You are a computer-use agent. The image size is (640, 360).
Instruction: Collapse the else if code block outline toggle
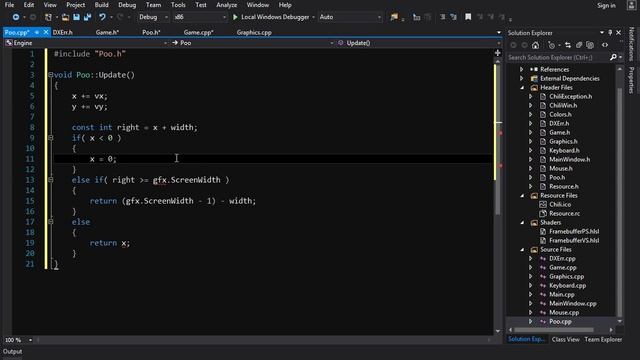point(51,180)
